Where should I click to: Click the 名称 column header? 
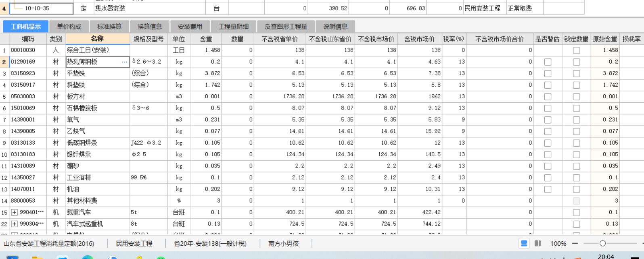(x=97, y=39)
